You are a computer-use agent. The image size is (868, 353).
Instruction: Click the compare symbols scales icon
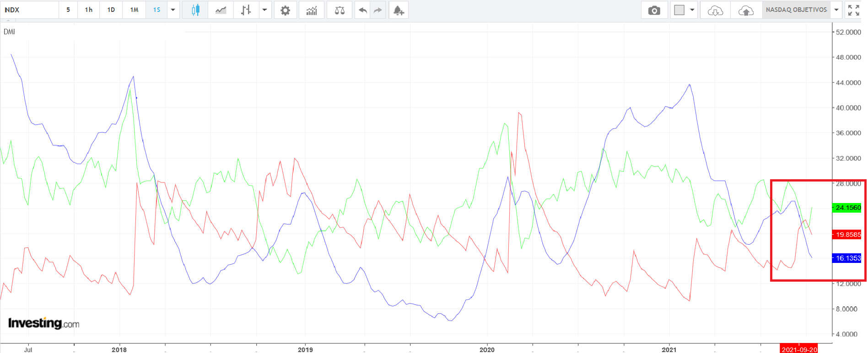point(340,10)
